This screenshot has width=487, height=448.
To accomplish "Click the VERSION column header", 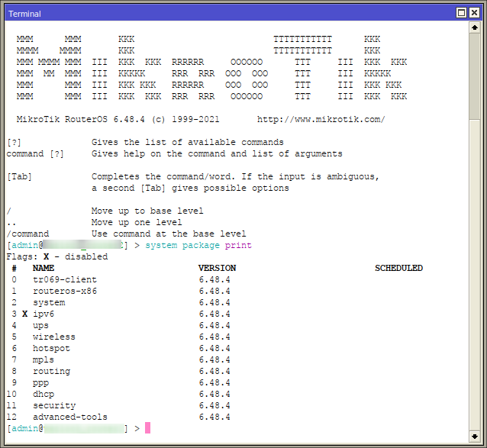I will tap(217, 268).
